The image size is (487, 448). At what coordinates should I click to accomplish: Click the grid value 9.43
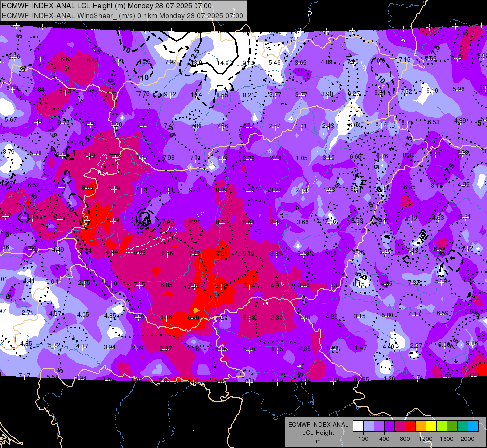(x=195, y=190)
